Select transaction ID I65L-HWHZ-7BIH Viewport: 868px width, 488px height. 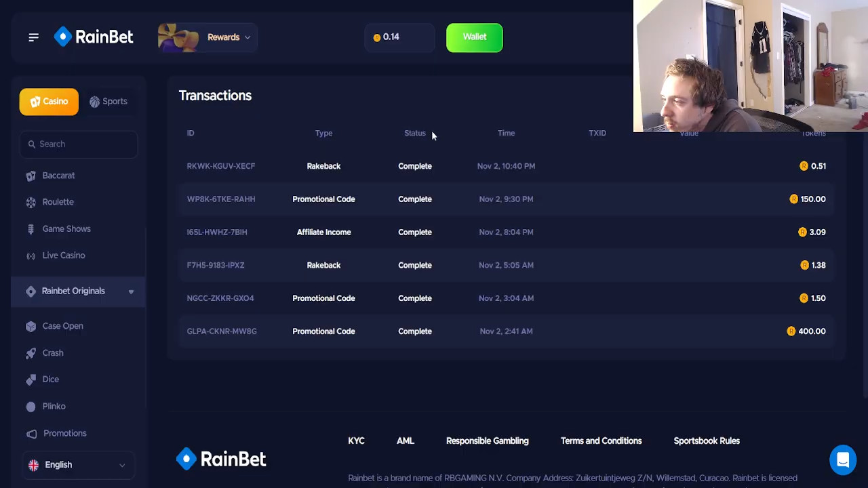pos(217,232)
